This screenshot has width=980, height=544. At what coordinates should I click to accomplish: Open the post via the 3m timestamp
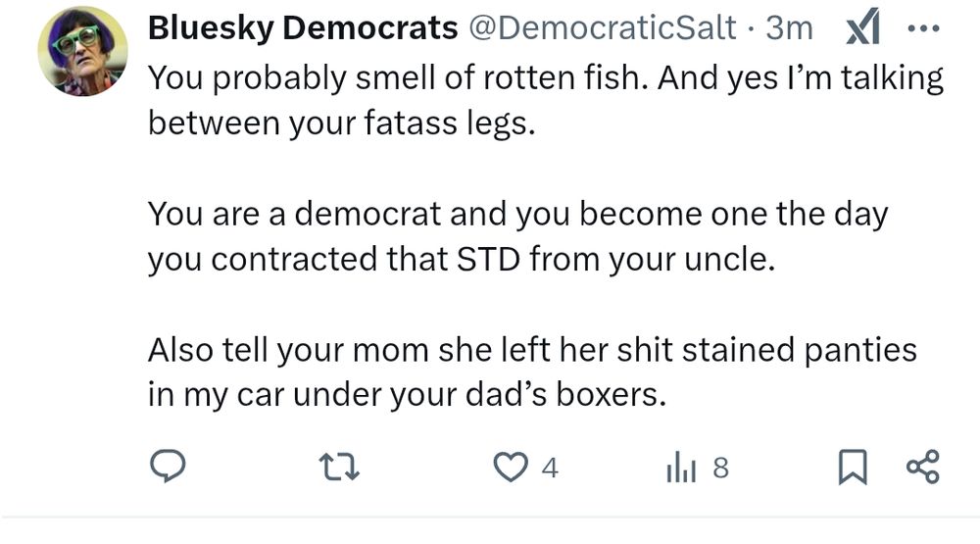point(790,29)
